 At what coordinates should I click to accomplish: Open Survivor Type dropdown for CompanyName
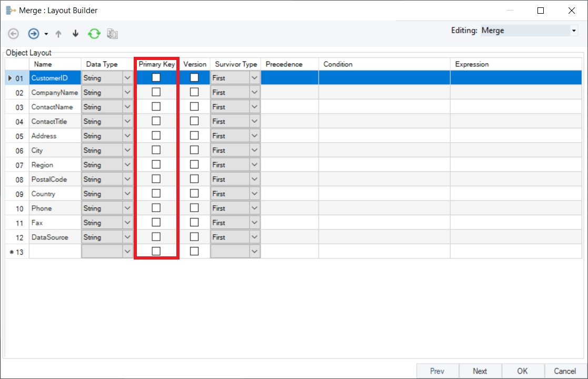click(255, 92)
